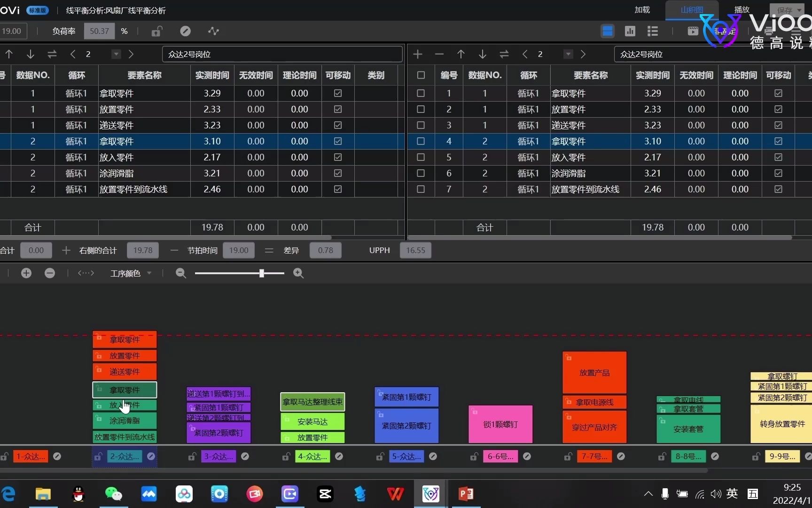Open the 保存 dropdown button
The height and width of the screenshot is (508, 812).
point(788,10)
